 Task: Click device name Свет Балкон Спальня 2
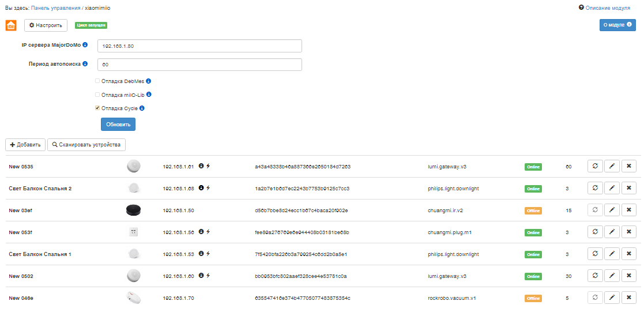click(40, 189)
